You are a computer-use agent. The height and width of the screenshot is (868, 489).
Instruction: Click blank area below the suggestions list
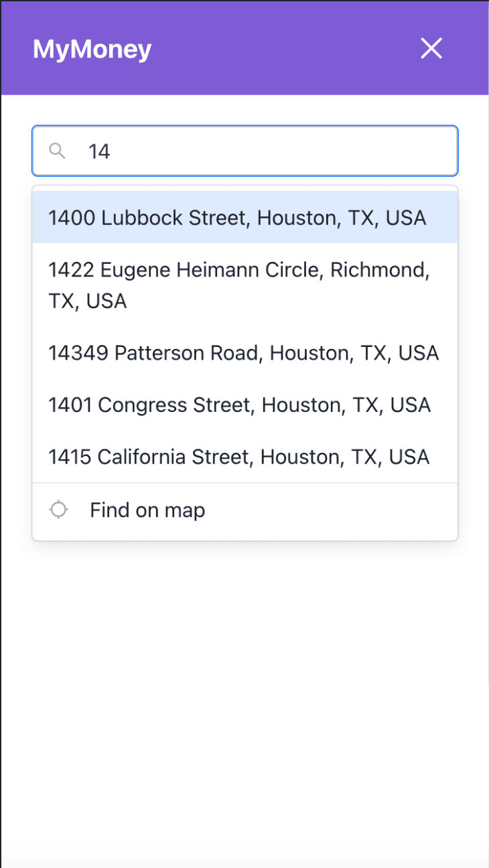tap(244, 670)
